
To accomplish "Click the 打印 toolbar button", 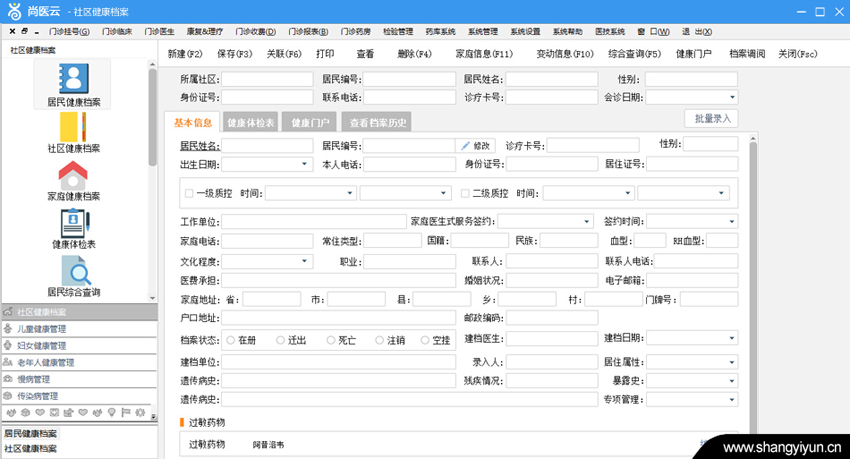I will coord(325,54).
